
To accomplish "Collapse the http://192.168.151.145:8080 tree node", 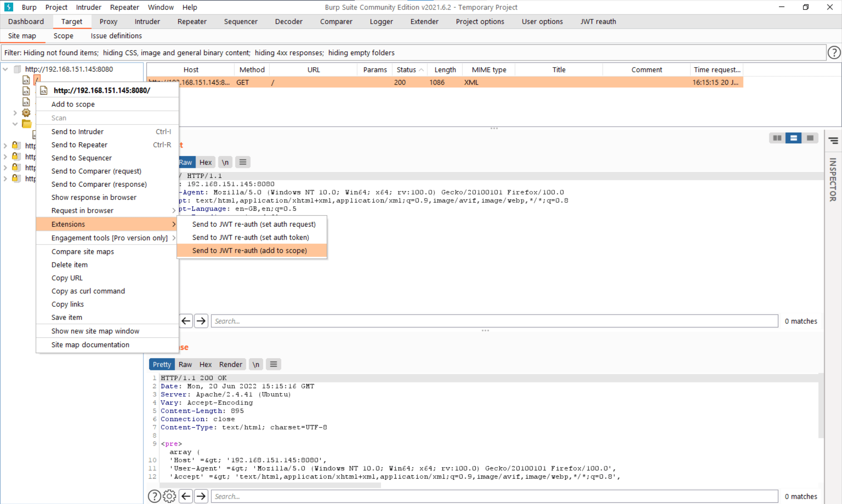I will tap(5, 69).
